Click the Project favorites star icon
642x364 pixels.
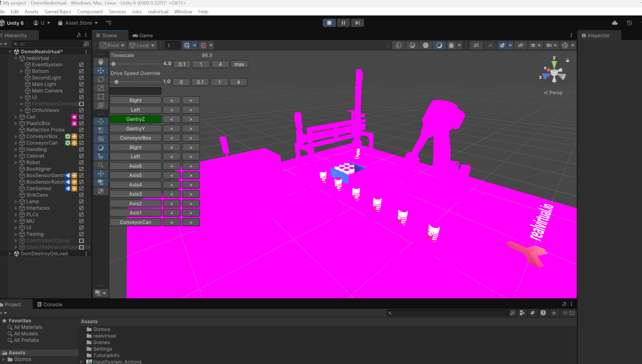click(x=554, y=313)
